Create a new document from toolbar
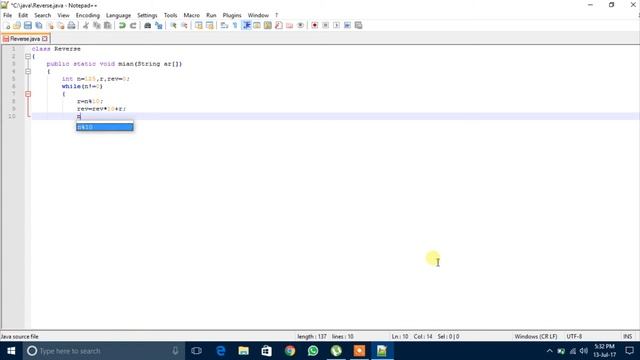This screenshot has width=640, height=360. (7, 25)
